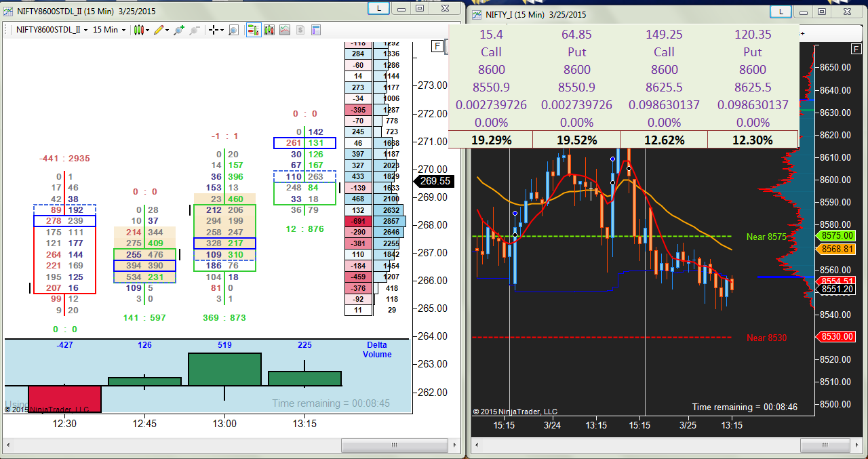Click the -441 : 2935 footprint header
Screen dimensions: 868x459
coord(64,159)
